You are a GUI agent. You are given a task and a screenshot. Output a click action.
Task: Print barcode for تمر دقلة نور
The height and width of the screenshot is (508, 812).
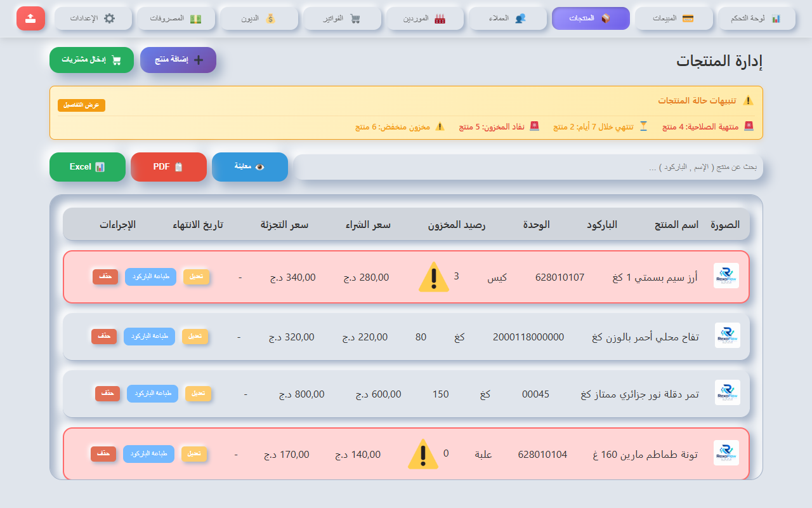coord(152,394)
